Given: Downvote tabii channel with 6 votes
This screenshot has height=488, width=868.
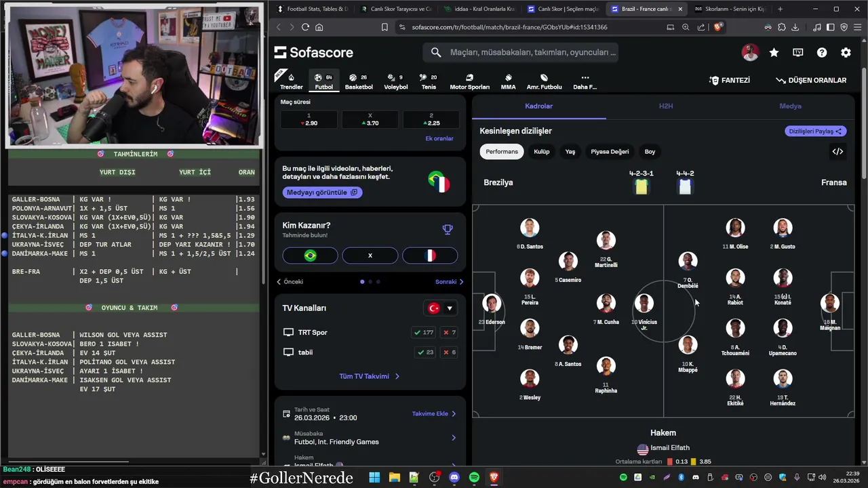Looking at the screenshot, I should coord(449,352).
